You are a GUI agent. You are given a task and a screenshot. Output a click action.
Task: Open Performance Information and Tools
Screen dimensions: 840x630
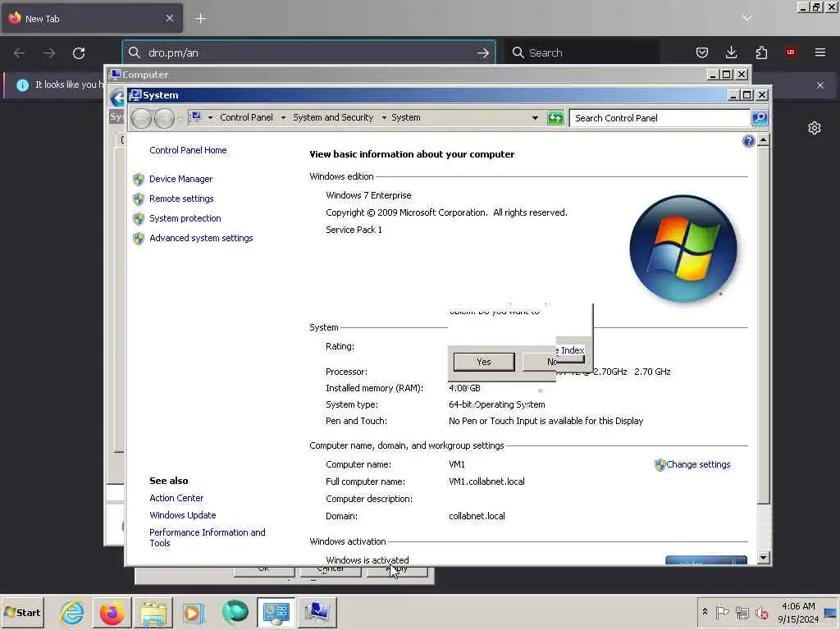click(x=208, y=538)
